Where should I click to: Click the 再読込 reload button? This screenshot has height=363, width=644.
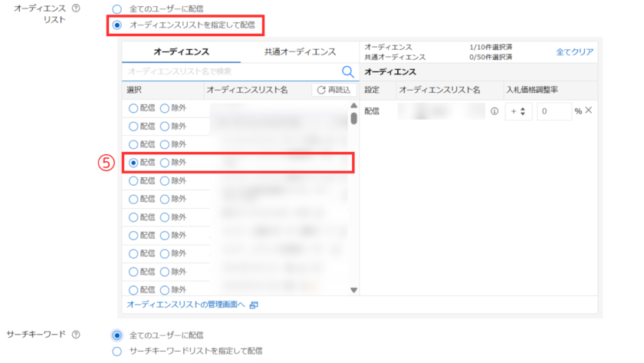(332, 91)
